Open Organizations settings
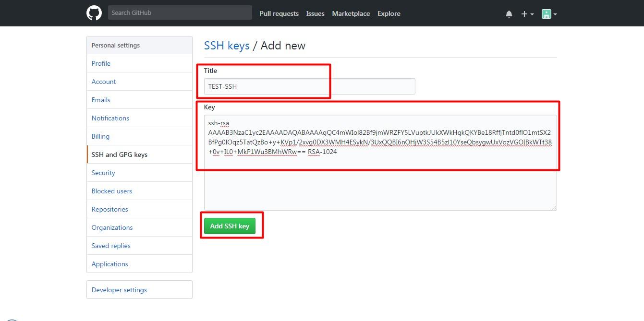Image resolution: width=644 pixels, height=321 pixels. (139, 227)
